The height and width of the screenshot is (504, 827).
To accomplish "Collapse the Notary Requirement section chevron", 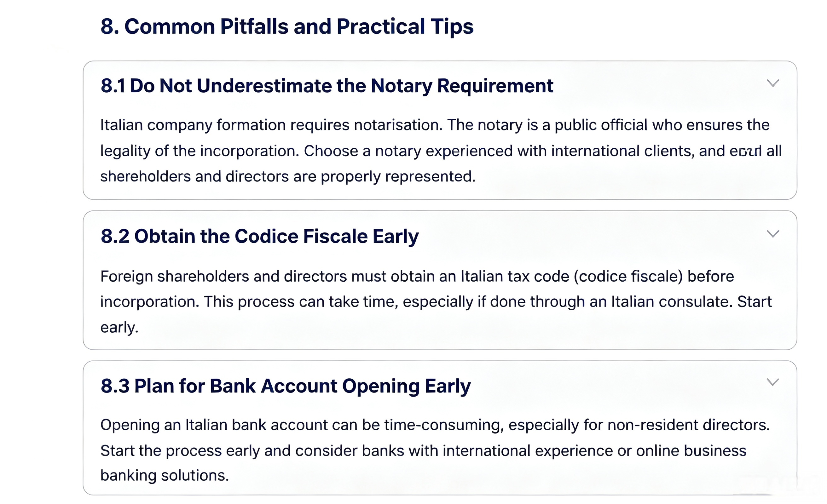I will click(x=772, y=83).
